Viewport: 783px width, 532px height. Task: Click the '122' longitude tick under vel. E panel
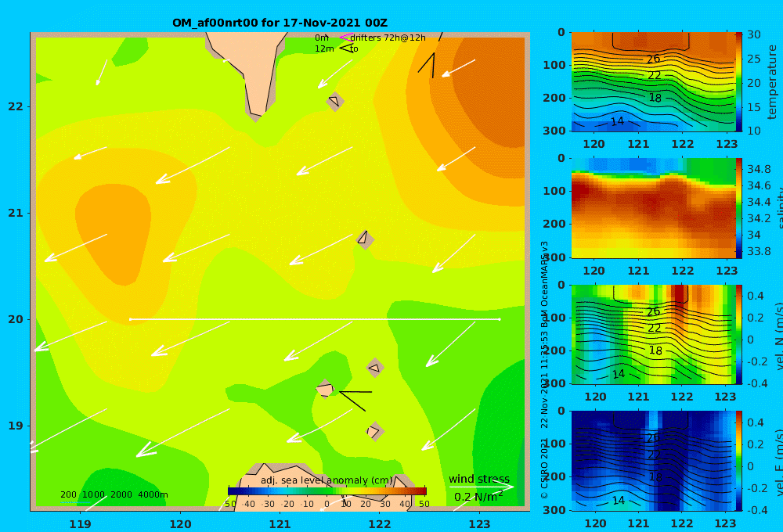click(682, 523)
